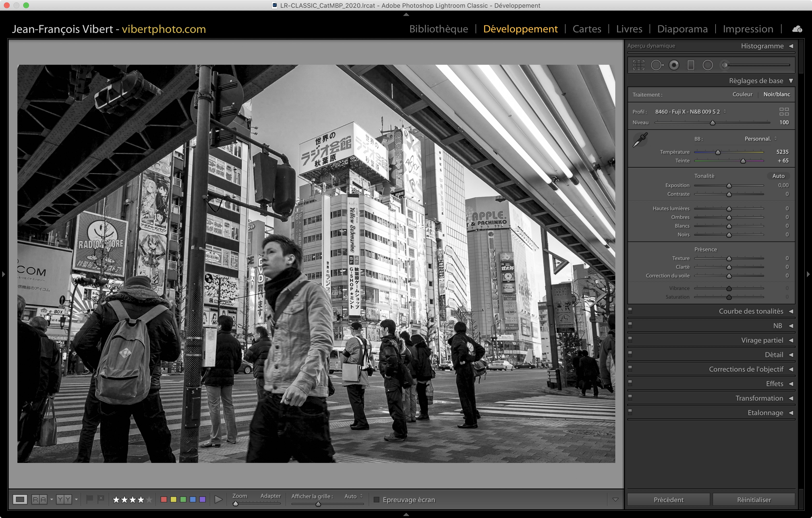
Task: Choose the graduated filter tool
Action: [x=691, y=65]
